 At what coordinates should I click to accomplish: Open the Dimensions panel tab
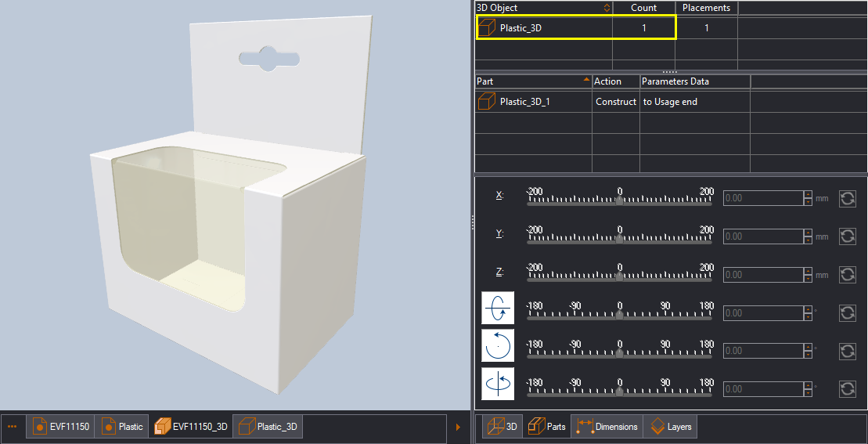pyautogui.click(x=607, y=427)
